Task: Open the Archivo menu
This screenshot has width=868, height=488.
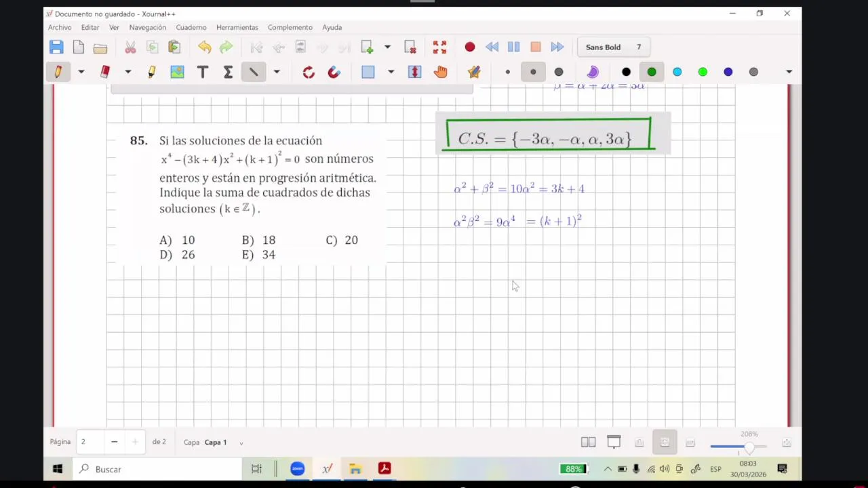Action: 60,27
